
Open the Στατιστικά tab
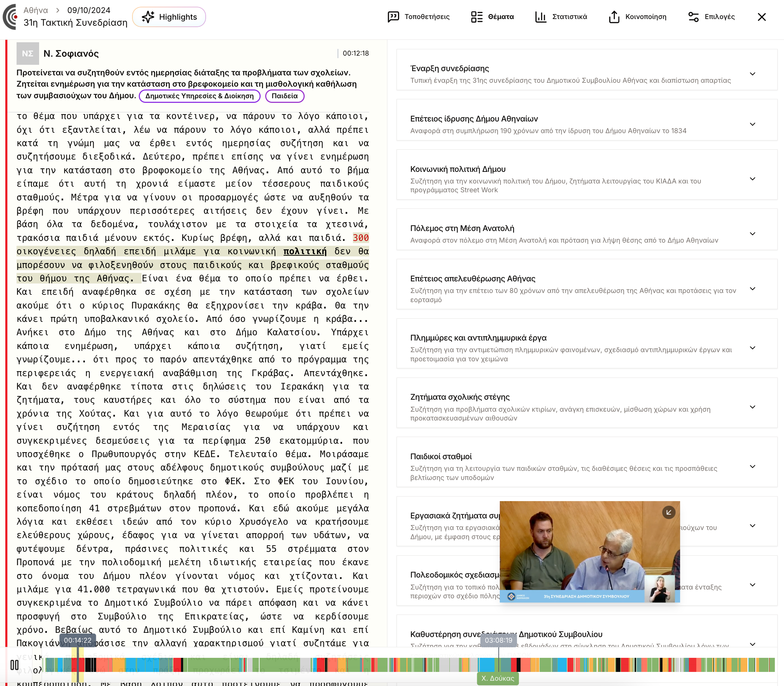561,17
